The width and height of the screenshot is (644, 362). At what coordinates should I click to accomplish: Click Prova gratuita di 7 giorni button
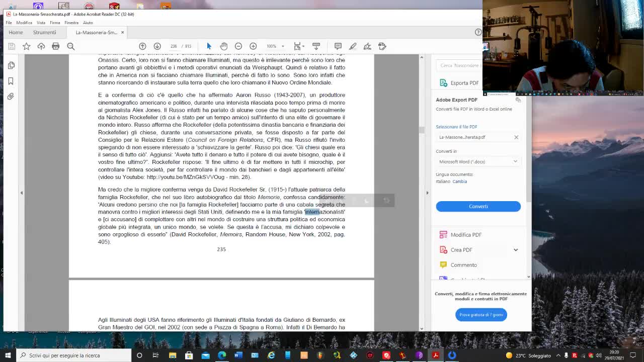tap(481, 315)
